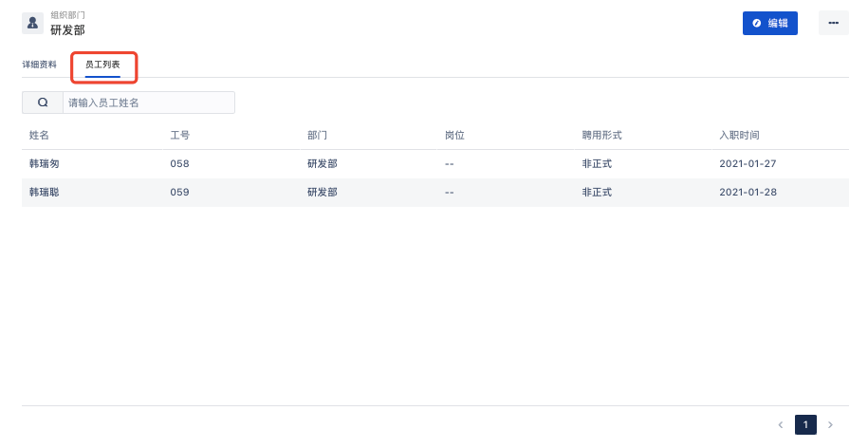Click the 部门 column header
Screen dimensions: 868x448
[x=317, y=135]
